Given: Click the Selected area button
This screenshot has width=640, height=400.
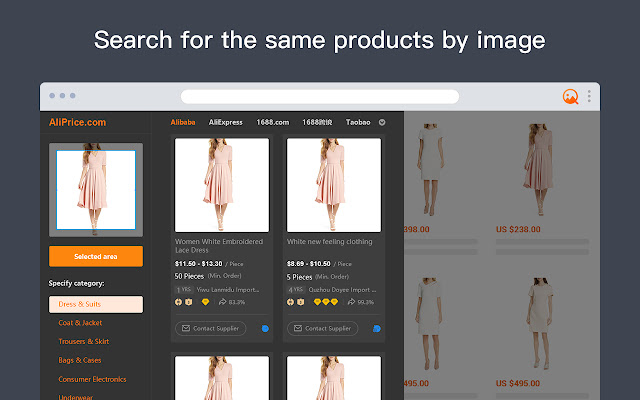Looking at the screenshot, I should coord(96,256).
